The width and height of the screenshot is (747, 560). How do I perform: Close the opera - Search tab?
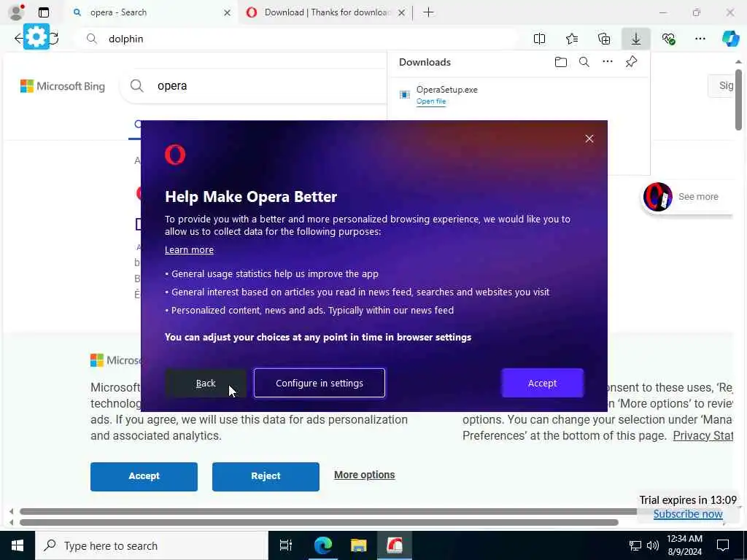click(x=228, y=13)
